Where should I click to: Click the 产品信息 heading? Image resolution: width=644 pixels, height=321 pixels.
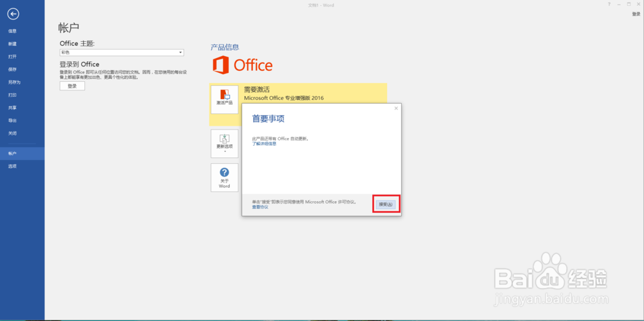point(225,47)
